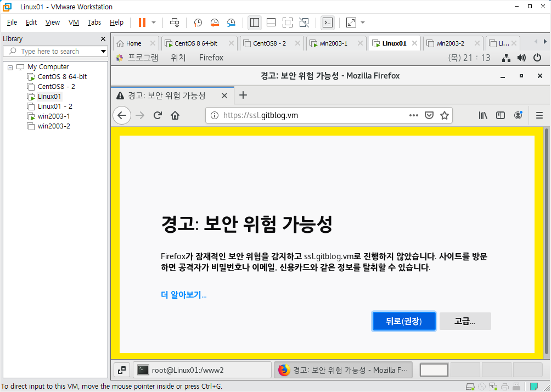
Task: Open the Tabs menu
Action: 94,23
